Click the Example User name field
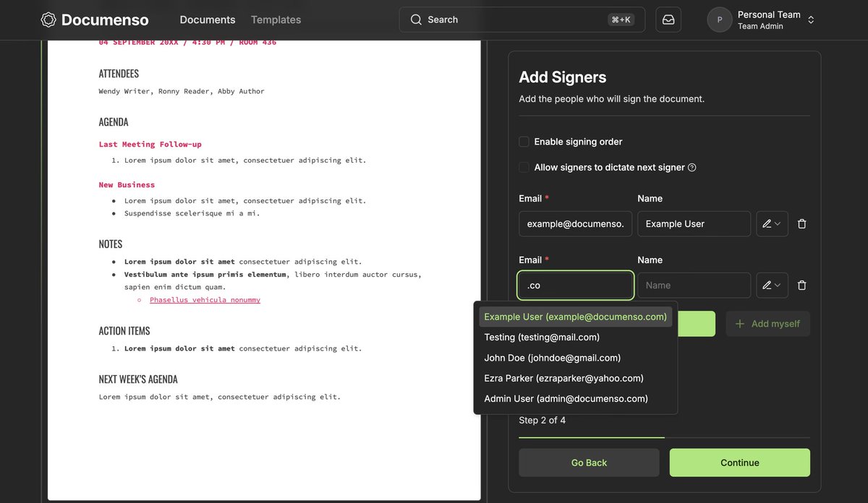 694,224
